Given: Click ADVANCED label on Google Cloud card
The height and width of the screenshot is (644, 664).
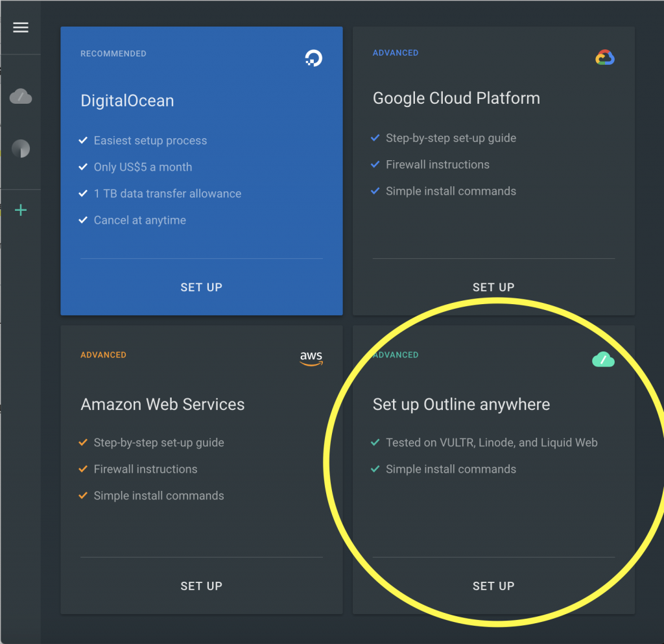Looking at the screenshot, I should pos(396,53).
